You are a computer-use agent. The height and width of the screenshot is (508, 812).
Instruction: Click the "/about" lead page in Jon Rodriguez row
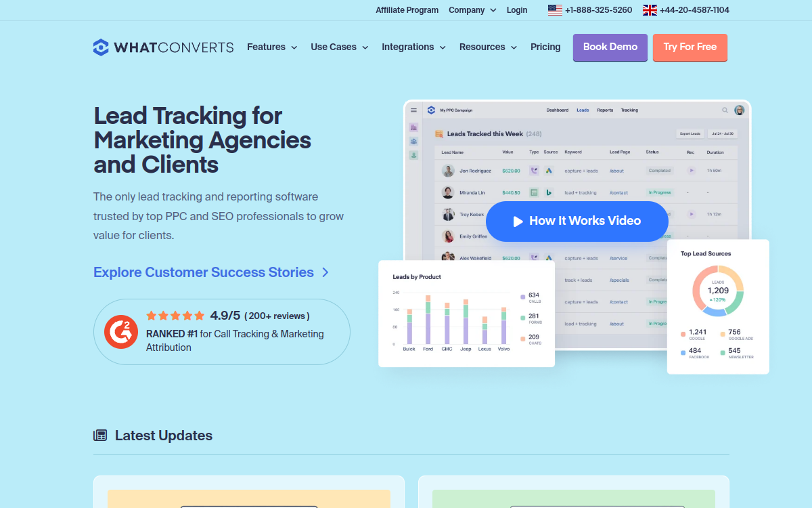click(x=616, y=171)
